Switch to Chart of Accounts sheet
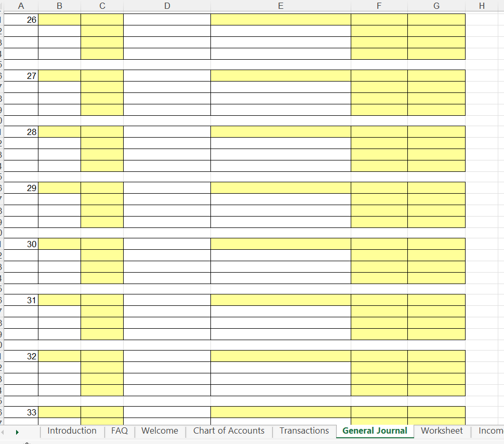The height and width of the screenshot is (444, 504). [229, 431]
